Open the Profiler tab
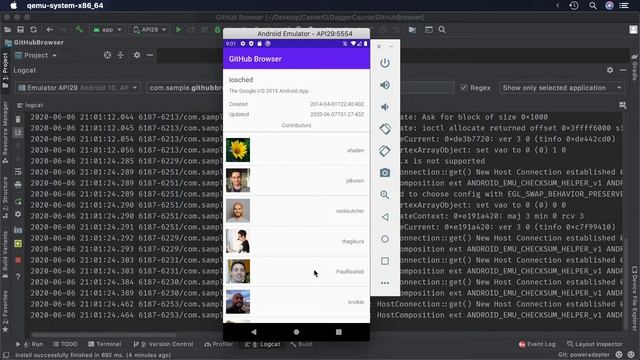The width and height of the screenshot is (640, 360). pos(219,344)
